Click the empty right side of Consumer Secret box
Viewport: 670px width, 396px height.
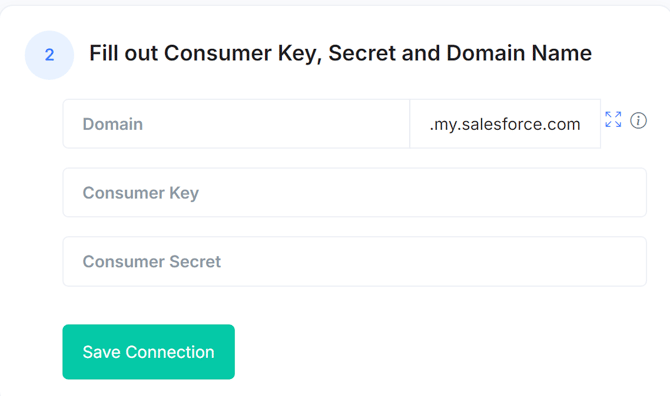(470, 261)
